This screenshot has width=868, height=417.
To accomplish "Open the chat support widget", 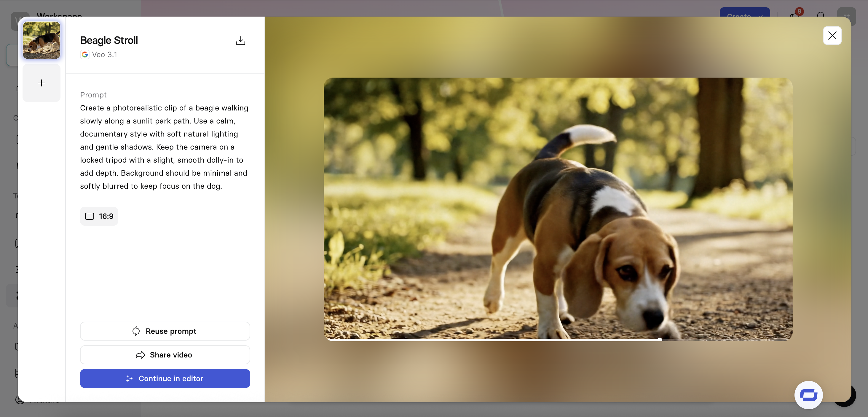I will (x=808, y=394).
